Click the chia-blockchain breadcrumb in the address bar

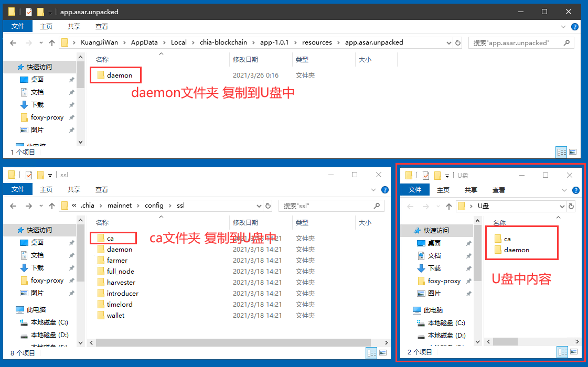click(x=224, y=42)
